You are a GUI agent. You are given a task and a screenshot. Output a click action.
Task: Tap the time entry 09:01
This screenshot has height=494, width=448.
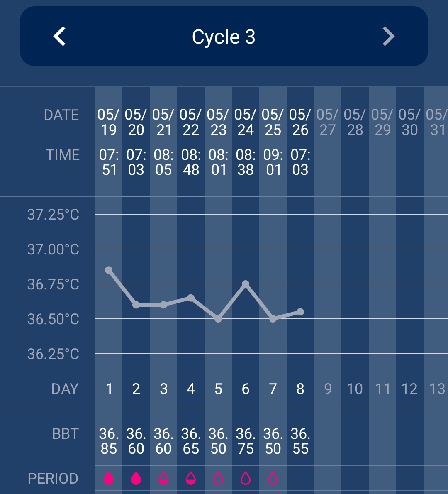(273, 162)
